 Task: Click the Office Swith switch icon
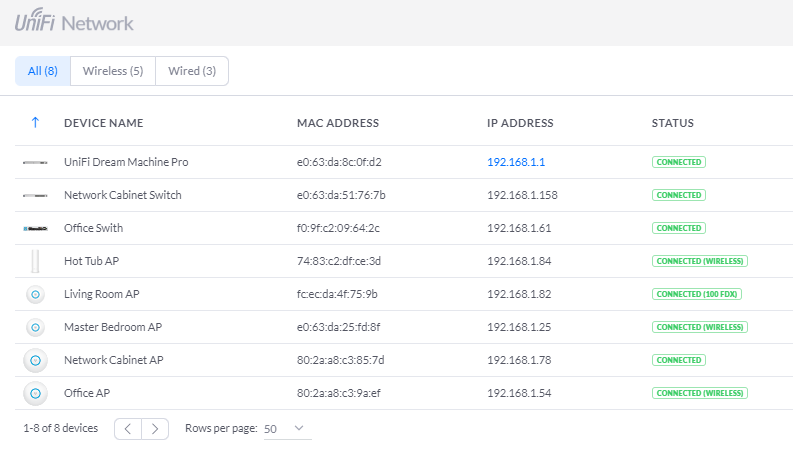point(35,228)
